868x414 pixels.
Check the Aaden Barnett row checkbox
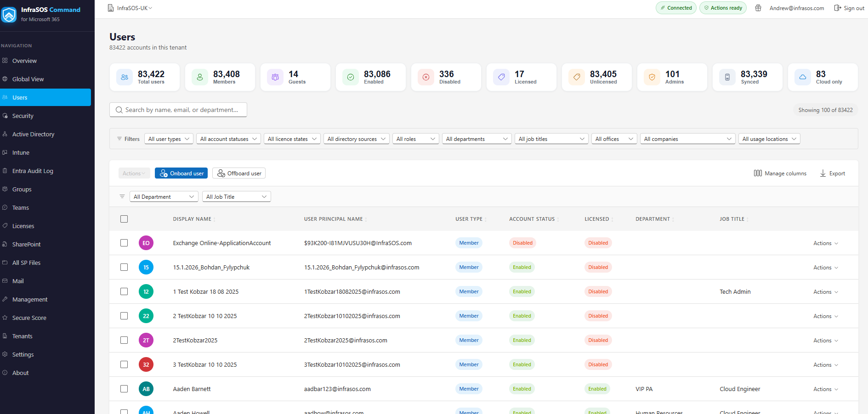[124, 389]
